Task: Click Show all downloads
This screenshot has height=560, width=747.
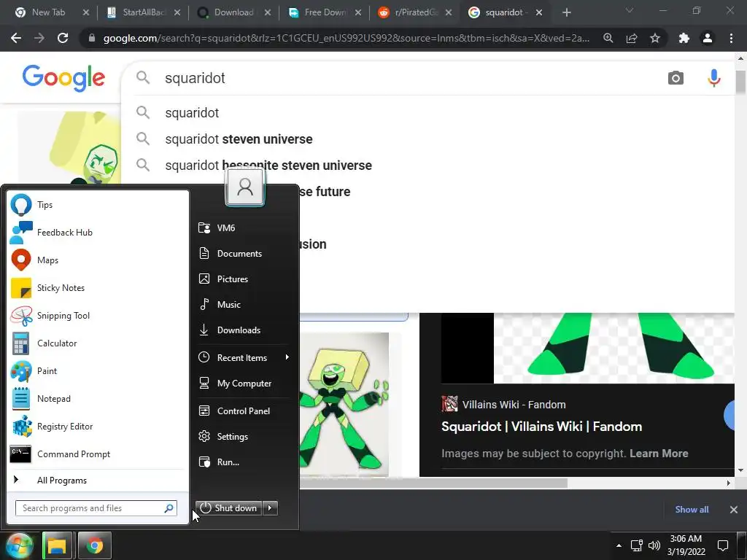Action: pyautogui.click(x=692, y=510)
